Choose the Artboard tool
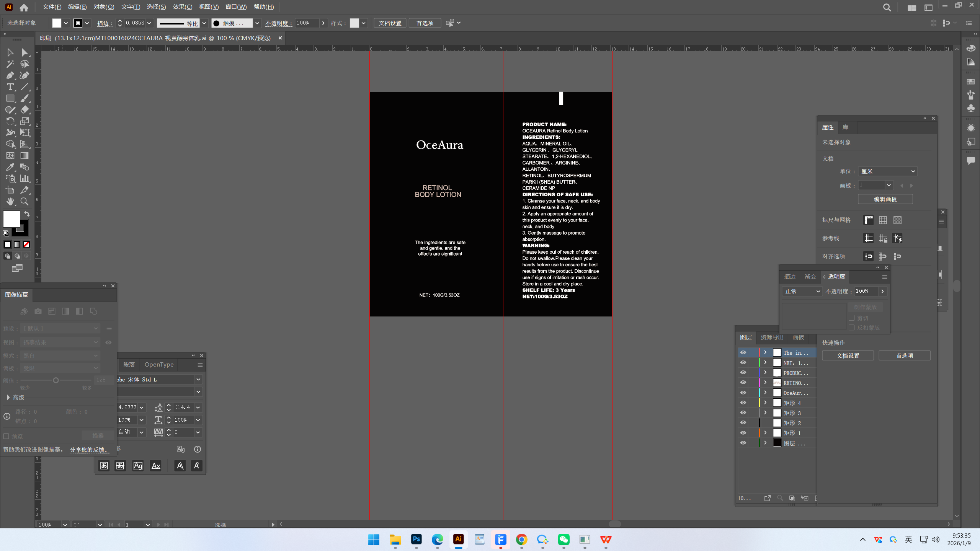The height and width of the screenshot is (551, 980). point(10,190)
